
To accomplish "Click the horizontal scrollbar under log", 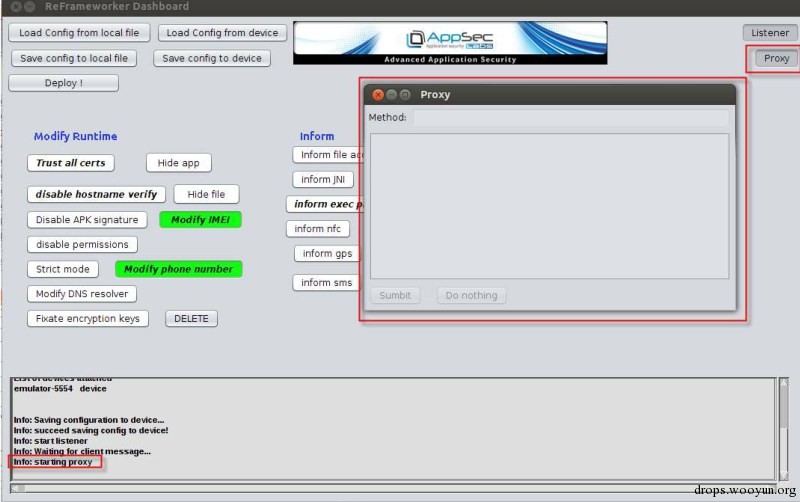I will [393, 488].
